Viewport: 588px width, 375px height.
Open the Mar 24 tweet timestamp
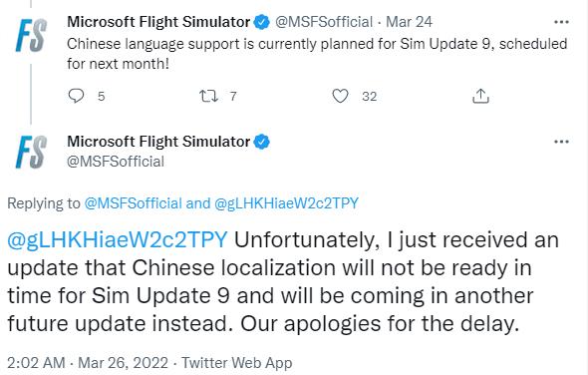(410, 22)
